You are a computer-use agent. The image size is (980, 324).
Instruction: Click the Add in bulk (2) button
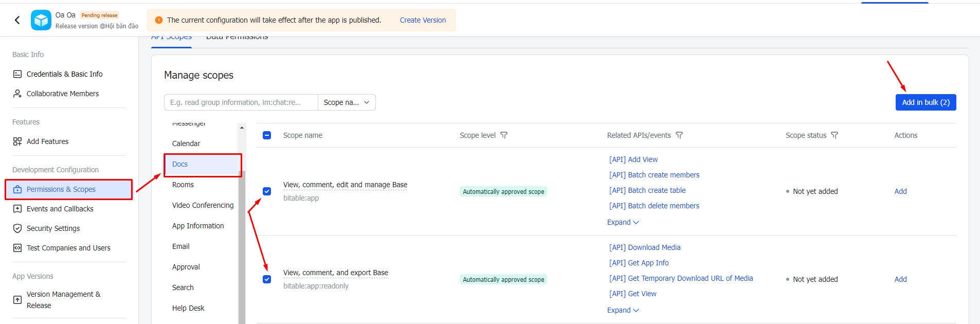click(x=925, y=102)
